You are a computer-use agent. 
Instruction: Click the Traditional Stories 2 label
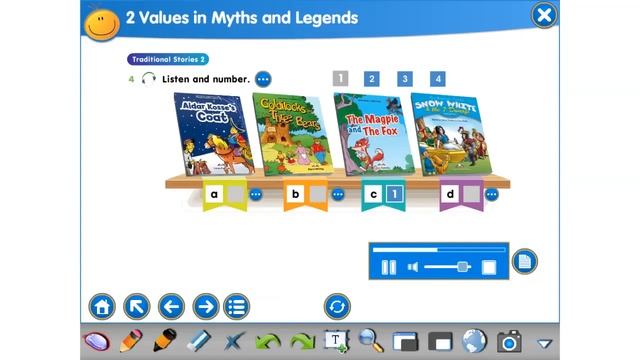point(168,59)
